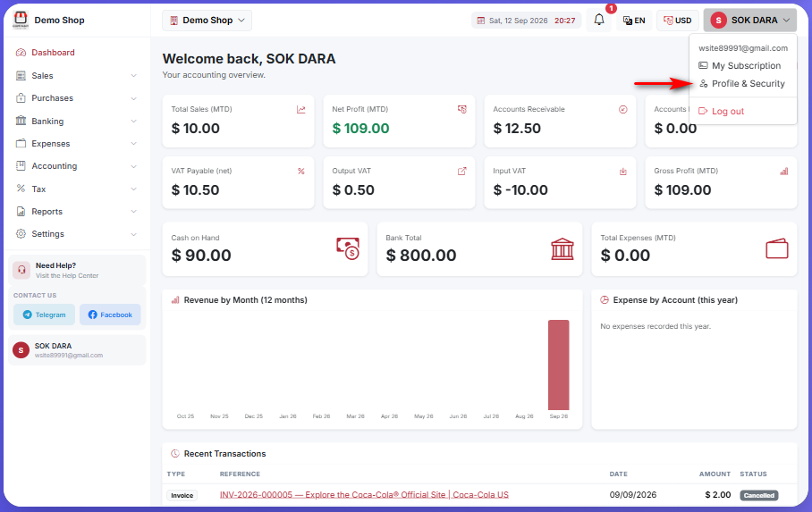812x512 pixels.
Task: Click the Output VAT export arrow icon
Action: [462, 171]
